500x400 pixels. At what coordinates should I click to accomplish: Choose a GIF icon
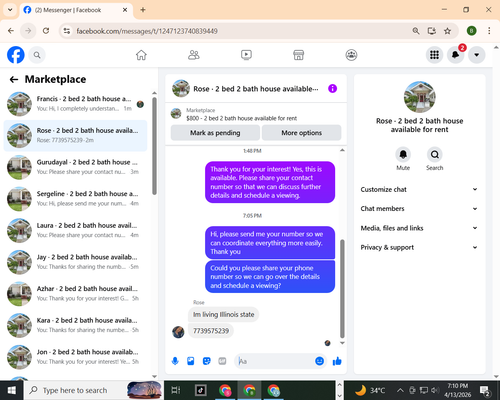coord(222,361)
